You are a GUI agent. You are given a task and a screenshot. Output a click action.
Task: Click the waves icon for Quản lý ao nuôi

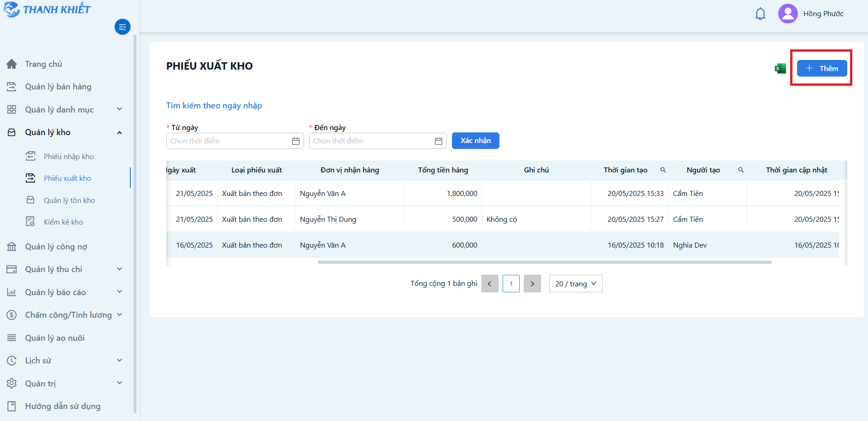[12, 338]
